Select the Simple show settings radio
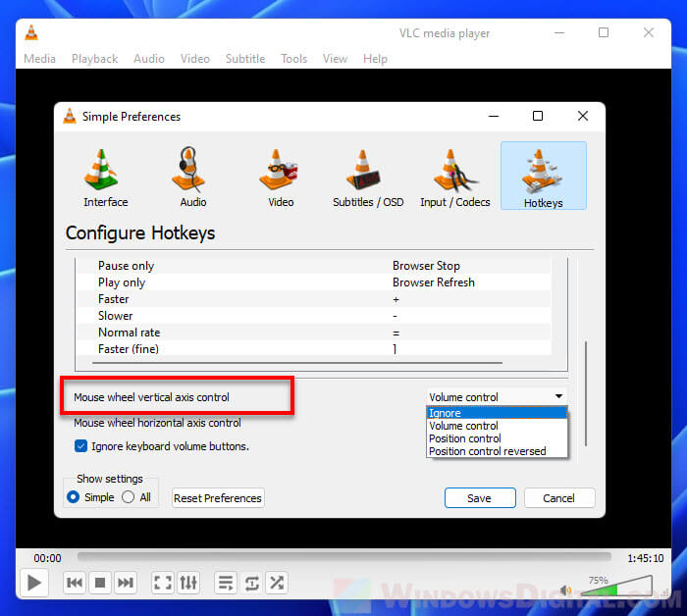Viewport: 687px width, 616px height. point(73,497)
